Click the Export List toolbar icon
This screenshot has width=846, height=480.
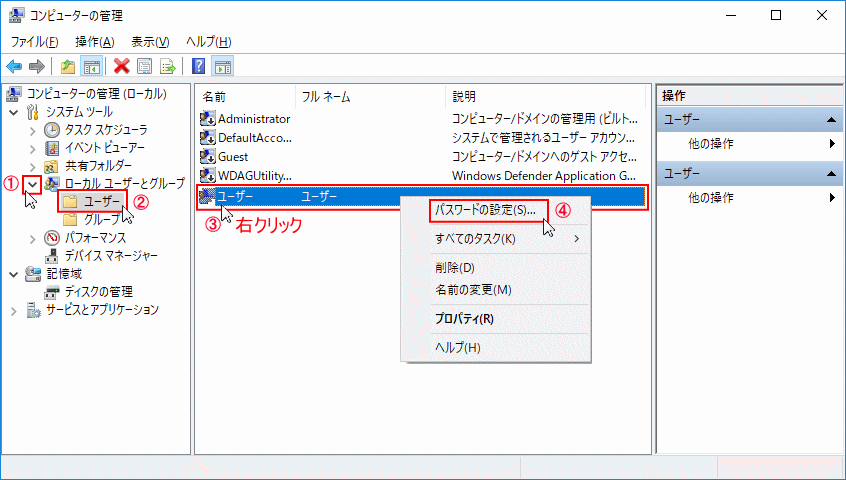click(168, 67)
